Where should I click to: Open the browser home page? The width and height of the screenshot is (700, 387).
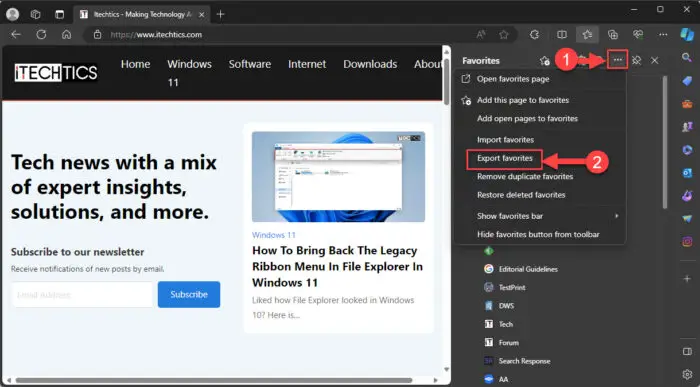67,34
